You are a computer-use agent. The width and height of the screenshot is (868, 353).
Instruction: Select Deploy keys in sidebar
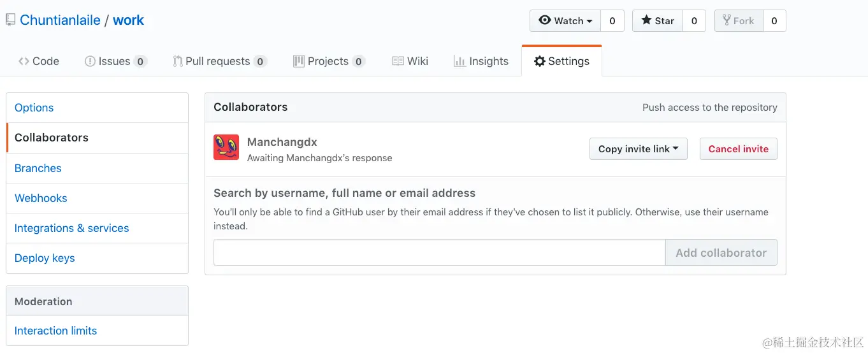[45, 258]
